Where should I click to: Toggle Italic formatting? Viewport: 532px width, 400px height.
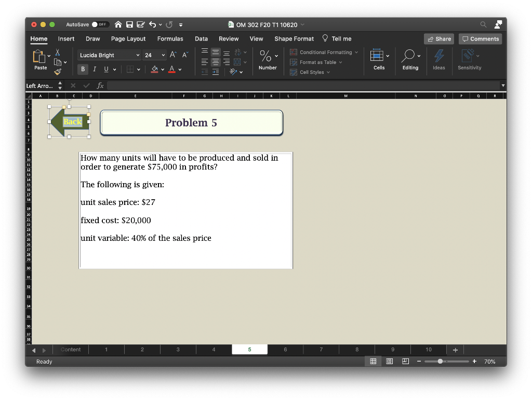(95, 69)
